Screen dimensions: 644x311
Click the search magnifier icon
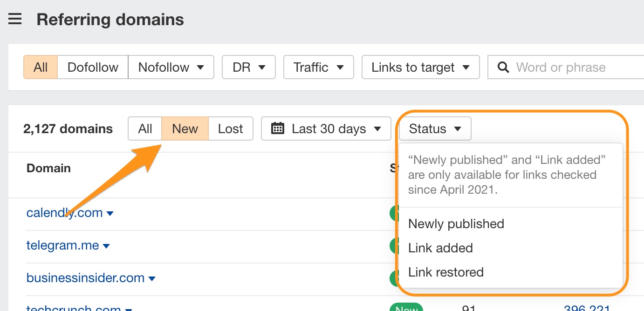point(503,68)
